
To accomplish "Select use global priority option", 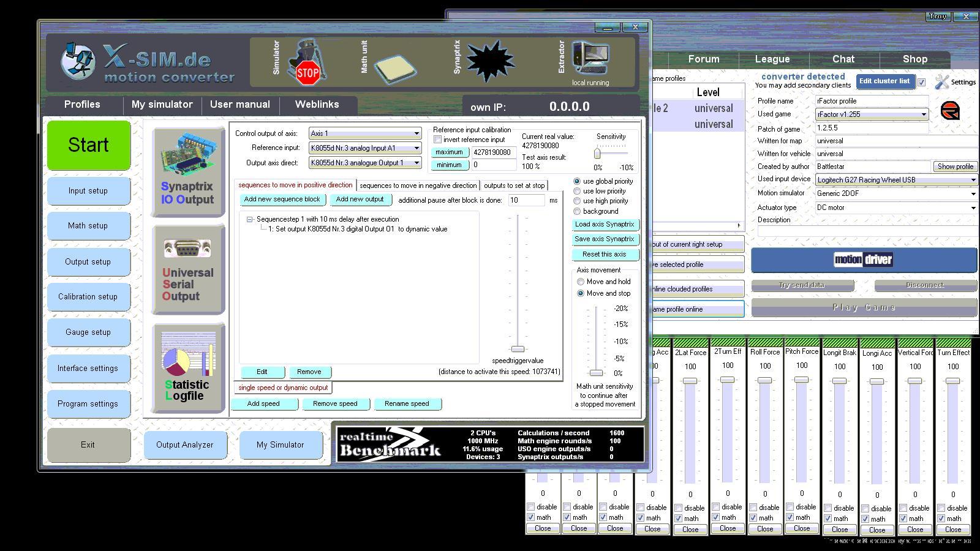I will point(577,181).
